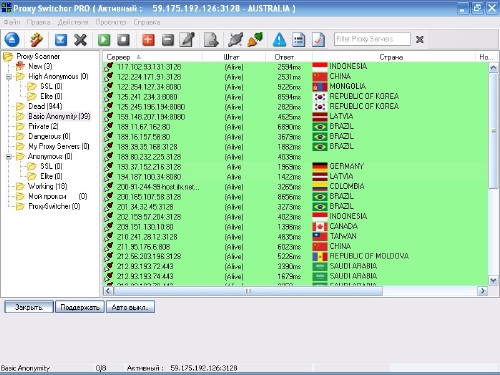This screenshot has height=375, width=500.
Task: Click the horizontal scrollbar left arrow
Action: pyautogui.click(x=108, y=291)
